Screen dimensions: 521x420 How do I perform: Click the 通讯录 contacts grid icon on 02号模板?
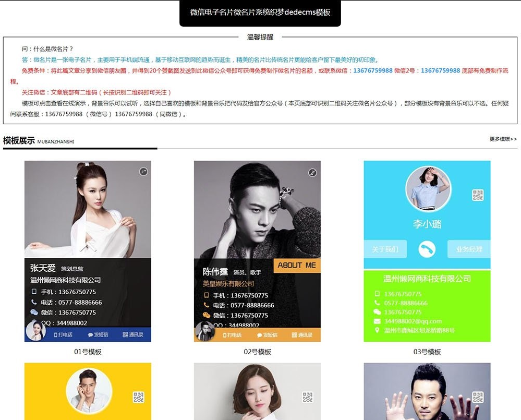295,335
